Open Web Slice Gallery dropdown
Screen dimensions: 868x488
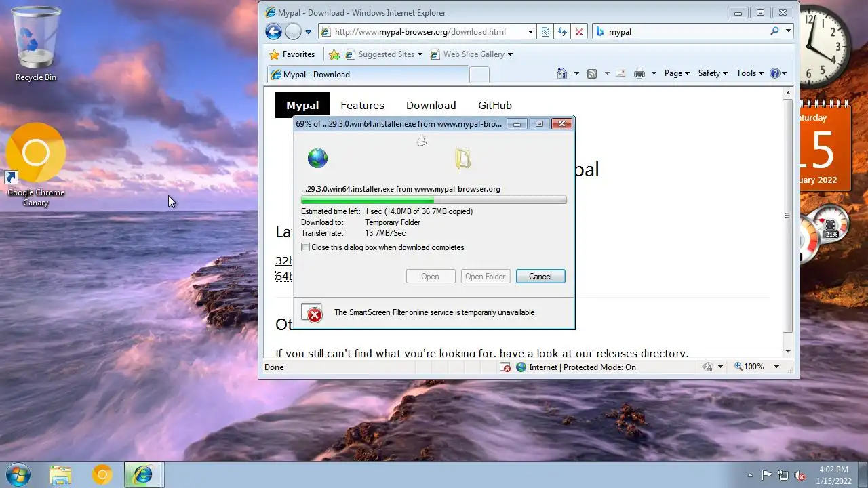point(471,54)
